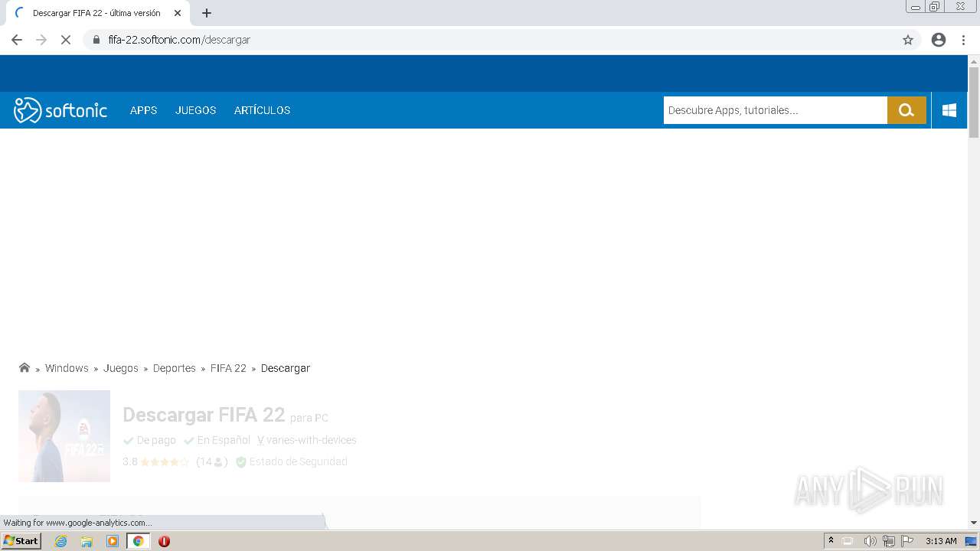Click the Descubre Apps search field
Viewport: 980px width, 551px height.
coord(775,110)
